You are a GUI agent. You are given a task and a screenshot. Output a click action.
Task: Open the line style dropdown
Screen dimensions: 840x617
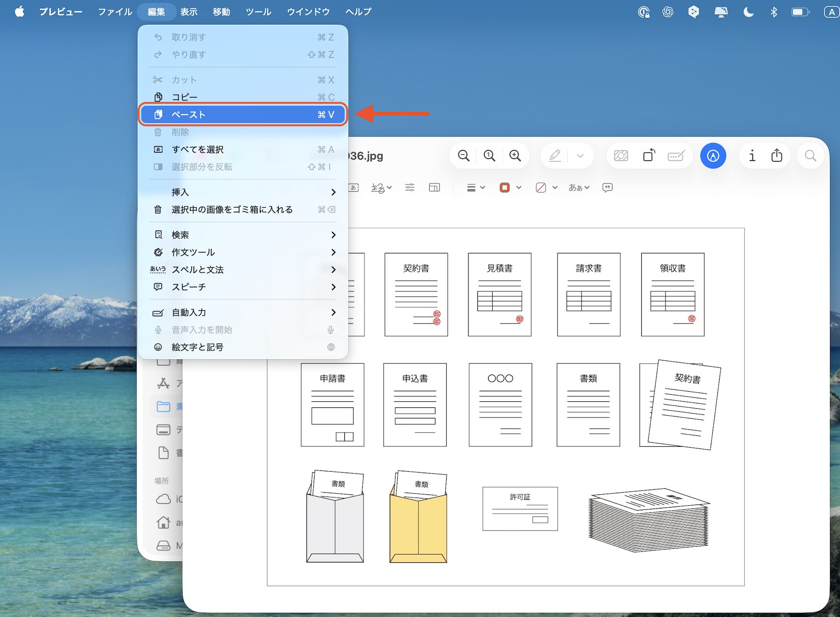(x=476, y=188)
